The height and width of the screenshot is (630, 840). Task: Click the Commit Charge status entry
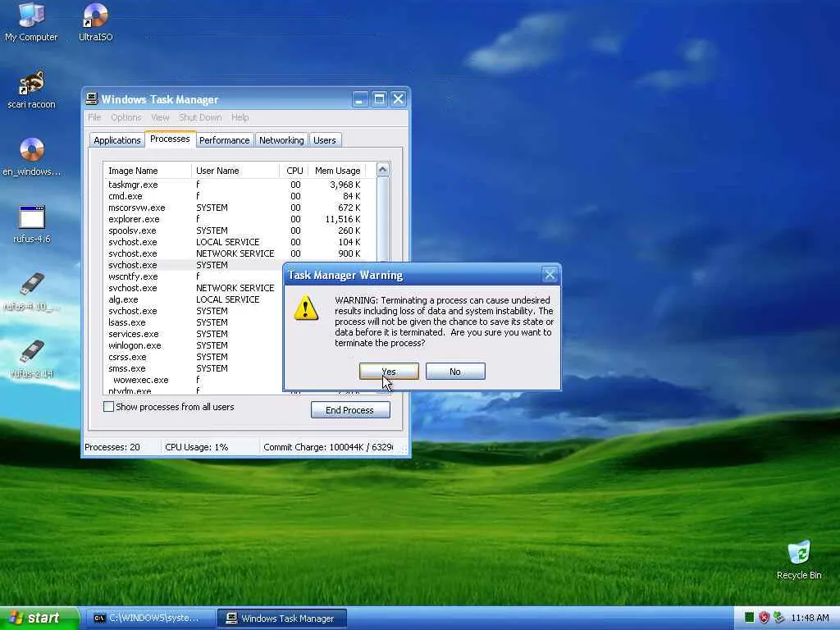click(x=328, y=447)
